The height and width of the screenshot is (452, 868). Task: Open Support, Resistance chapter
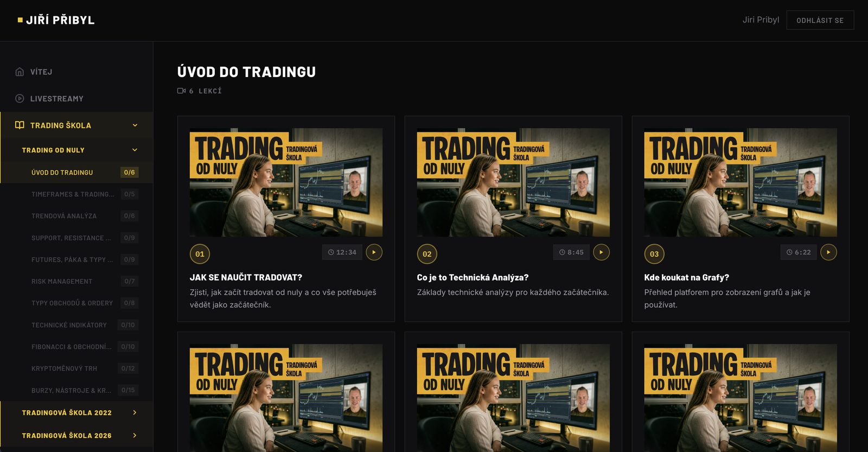point(76,238)
